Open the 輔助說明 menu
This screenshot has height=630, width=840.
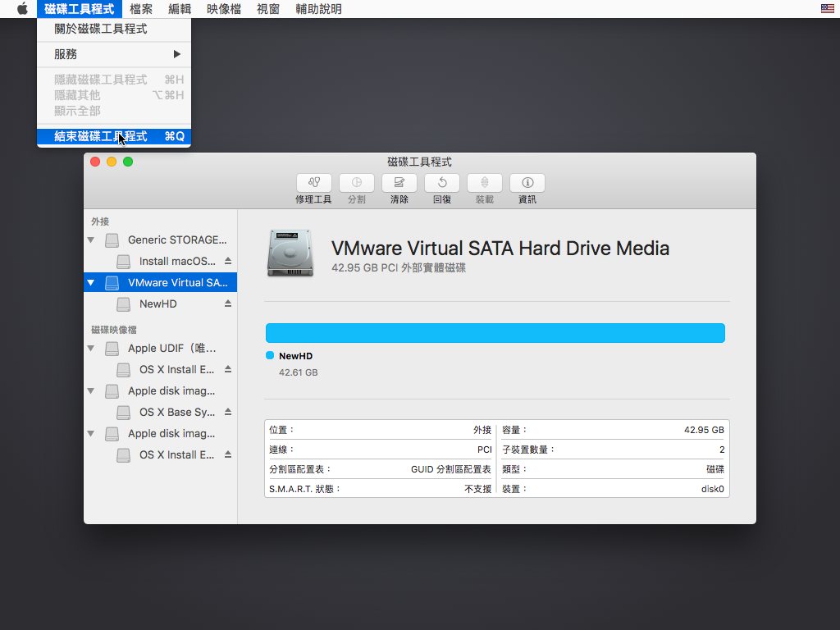click(x=318, y=9)
